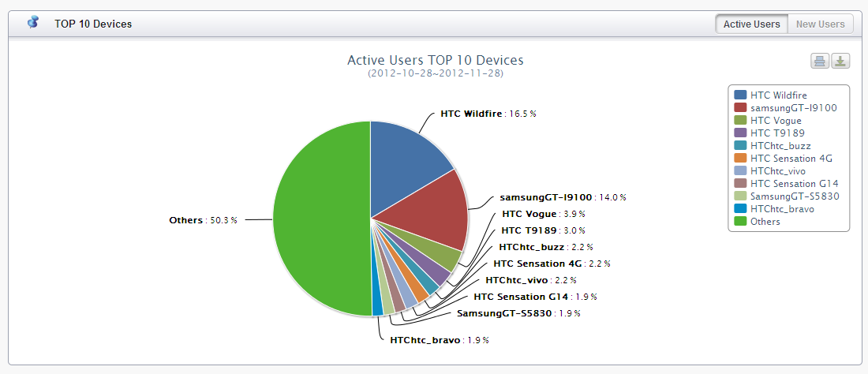This screenshot has width=868, height=374.
Task: Click the 'samsungGT-I9100 : 14.0 %' data label
Action: 563,197
